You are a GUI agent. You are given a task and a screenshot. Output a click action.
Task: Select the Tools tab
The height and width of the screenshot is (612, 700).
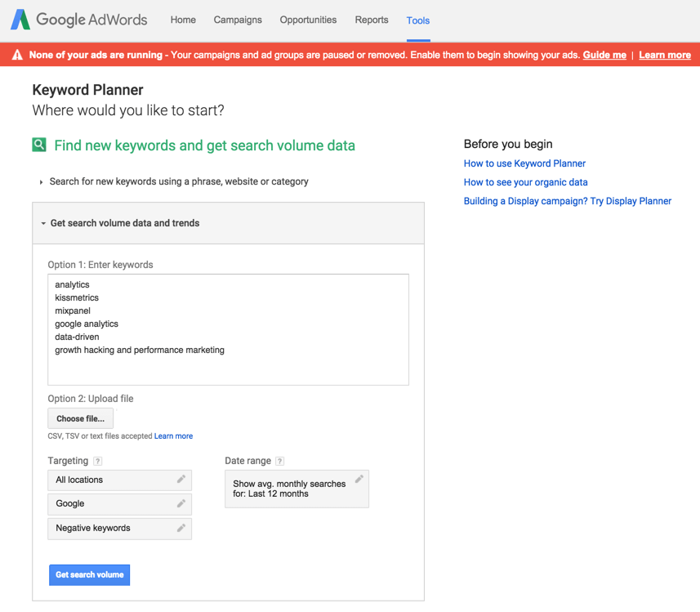click(x=418, y=20)
